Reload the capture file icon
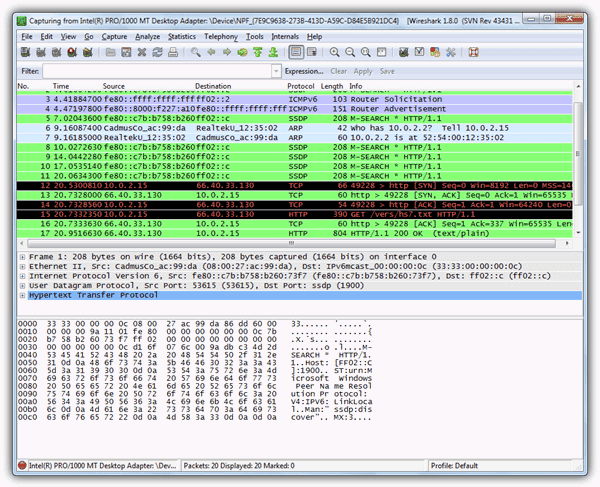The height and width of the screenshot is (487, 600). [157, 52]
